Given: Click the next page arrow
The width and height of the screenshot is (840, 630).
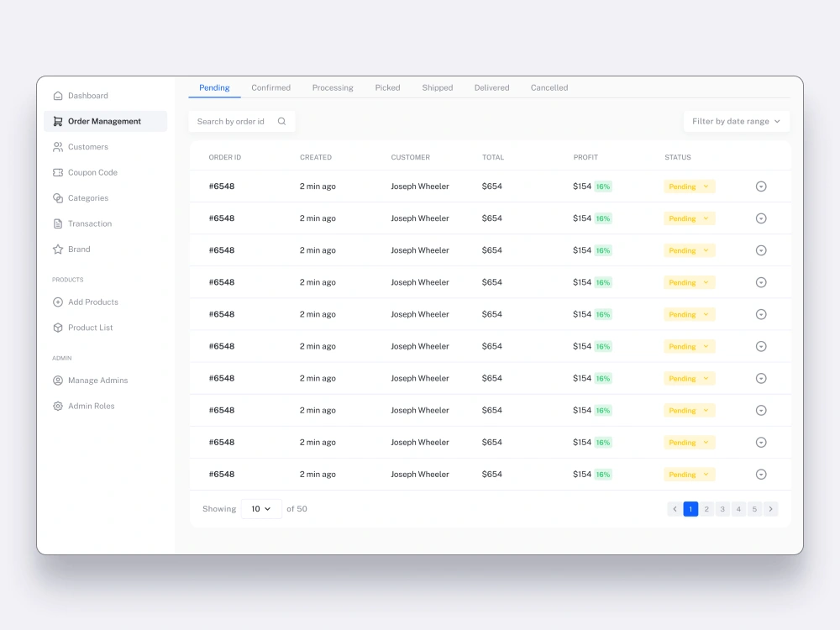Looking at the screenshot, I should coord(770,508).
